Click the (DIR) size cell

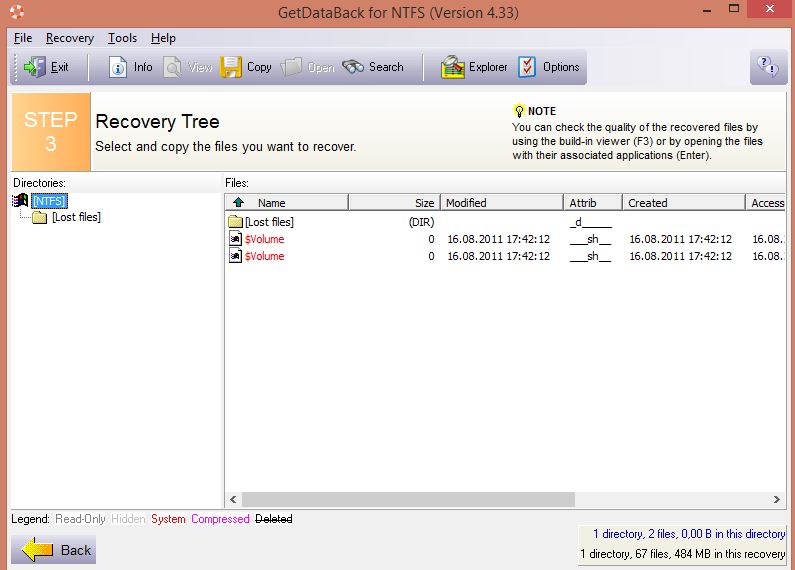pos(421,222)
